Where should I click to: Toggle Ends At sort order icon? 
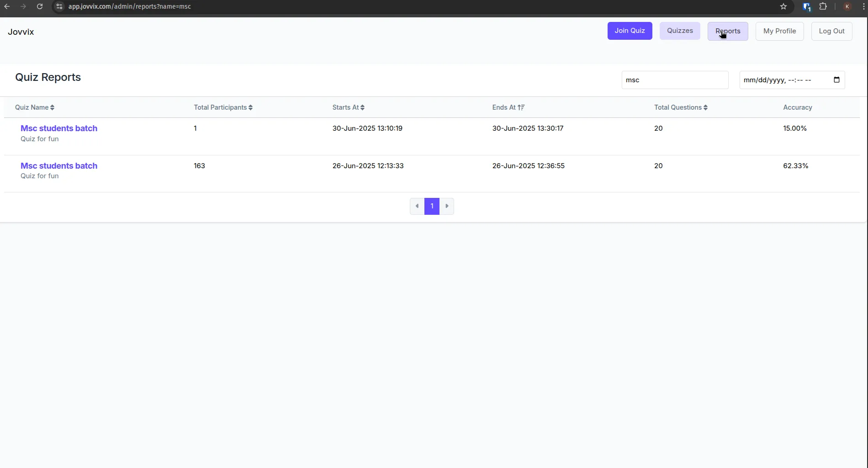point(521,107)
